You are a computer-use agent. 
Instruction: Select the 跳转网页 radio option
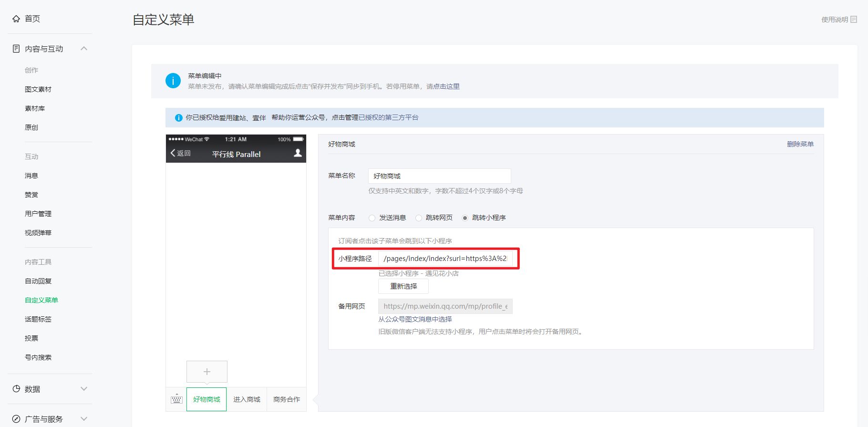419,218
